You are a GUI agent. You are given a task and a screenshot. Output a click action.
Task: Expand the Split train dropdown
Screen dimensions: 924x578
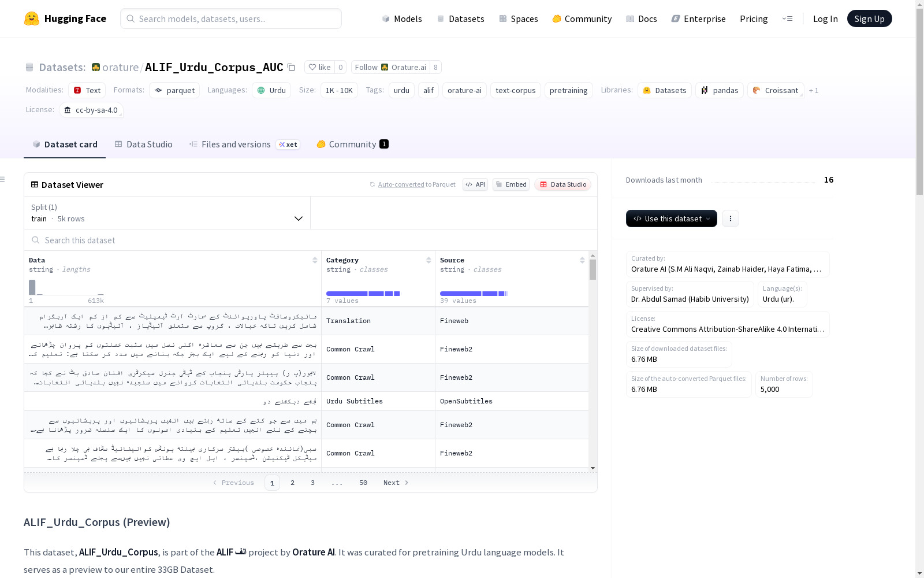[x=167, y=213]
